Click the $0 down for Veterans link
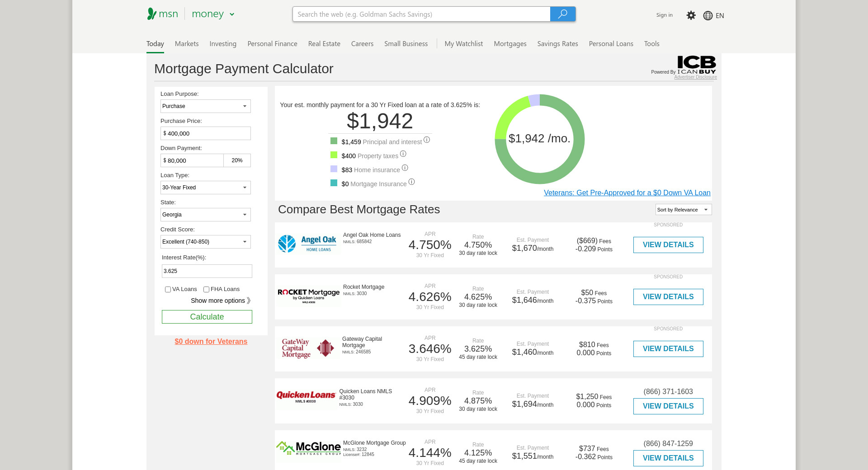This screenshot has width=868, height=470. point(211,342)
